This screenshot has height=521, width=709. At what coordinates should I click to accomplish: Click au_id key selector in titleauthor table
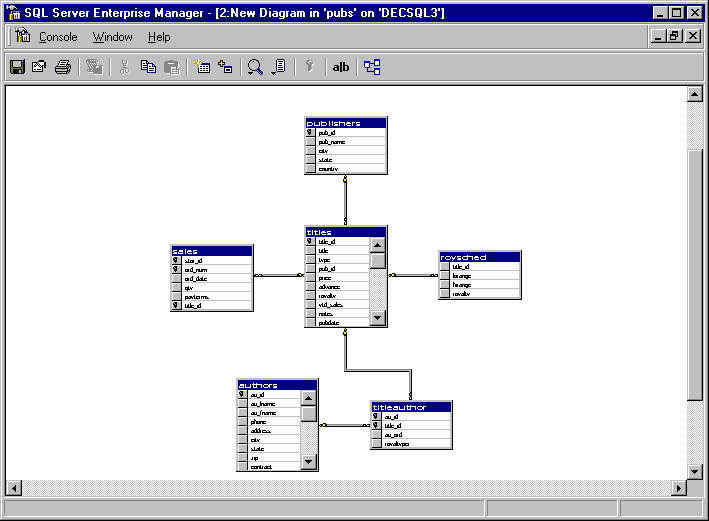coord(376,417)
